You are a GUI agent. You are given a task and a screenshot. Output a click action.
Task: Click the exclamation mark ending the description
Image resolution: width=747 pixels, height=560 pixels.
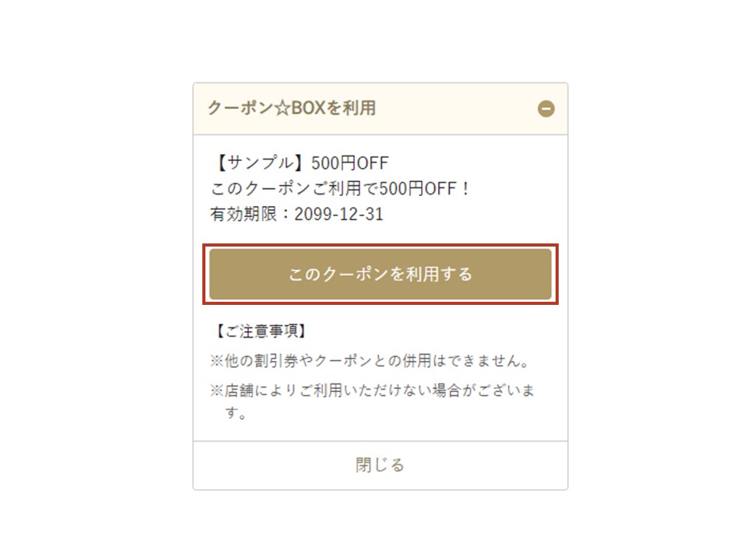click(465, 189)
